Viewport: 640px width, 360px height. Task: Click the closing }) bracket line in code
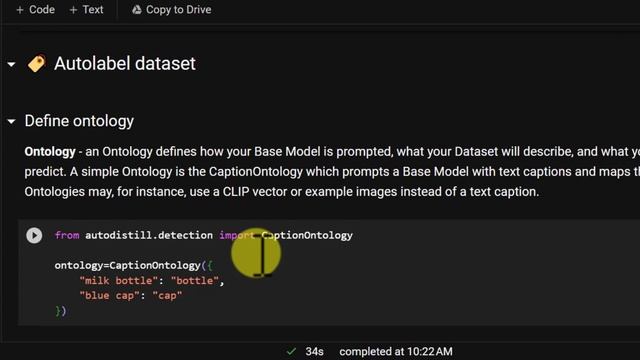(x=61, y=311)
